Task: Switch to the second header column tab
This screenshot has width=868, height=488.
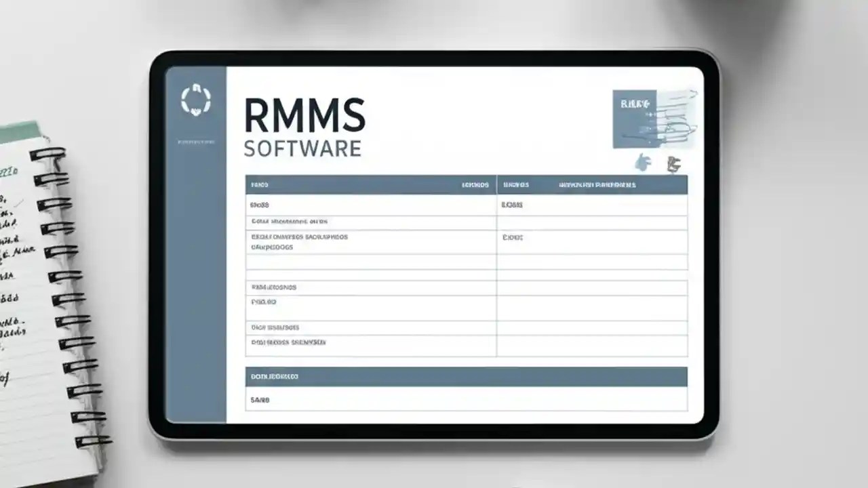Action: tap(475, 184)
